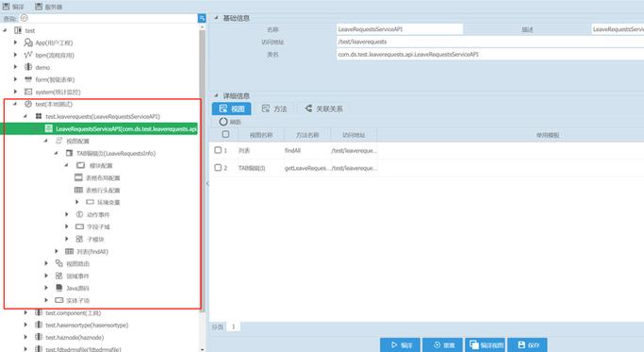The image size is (644, 352).
Task: Click the tree search input box
Action: click(x=108, y=18)
